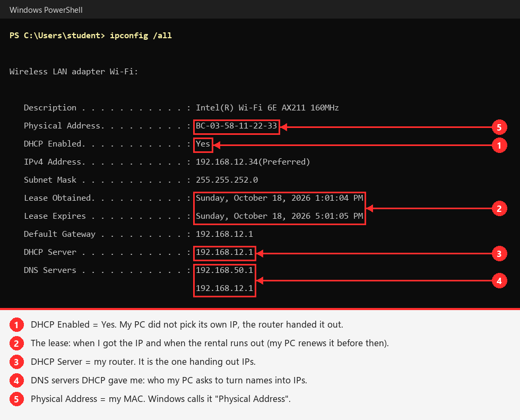Click the "DHCP Server" label
This screenshot has height=420, width=520.
tap(50, 252)
